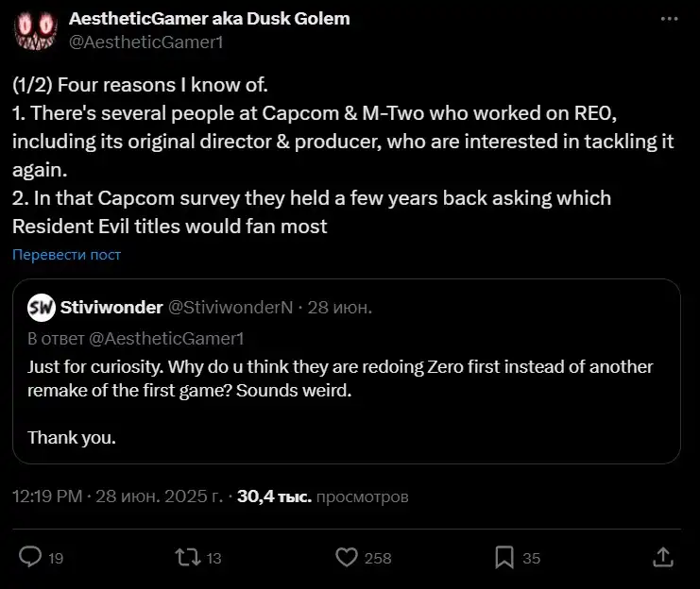Click Stiviwonder's SW avatar icon
The width and height of the screenshot is (700, 589).
click(41, 307)
